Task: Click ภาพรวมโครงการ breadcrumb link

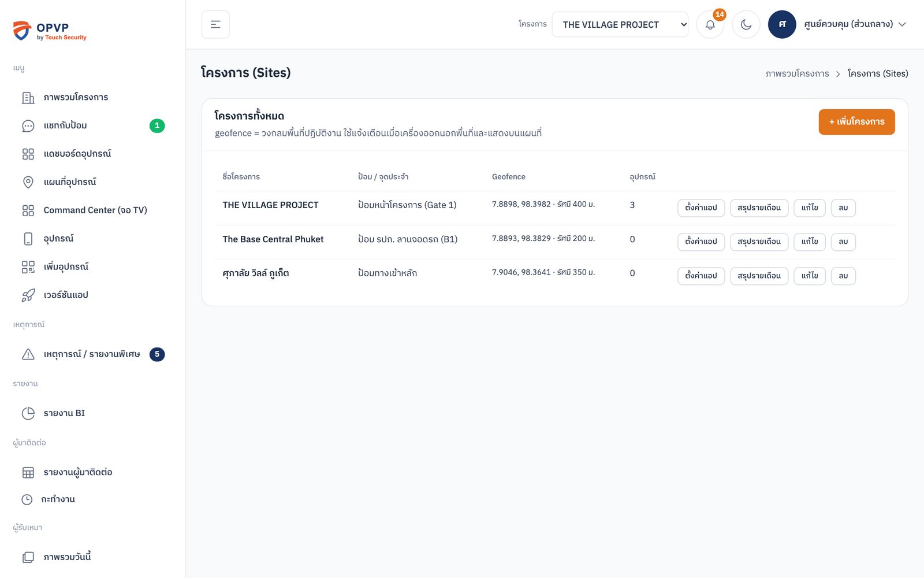Action: coord(797,73)
